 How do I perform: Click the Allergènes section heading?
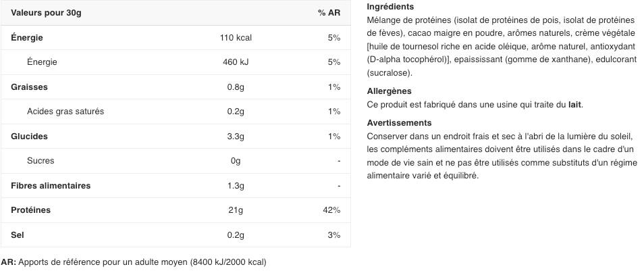(389, 91)
